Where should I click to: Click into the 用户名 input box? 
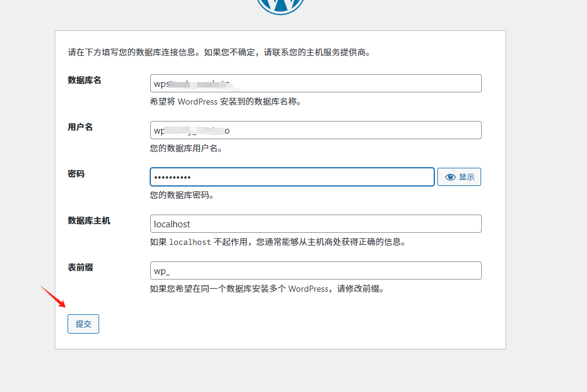click(x=316, y=130)
